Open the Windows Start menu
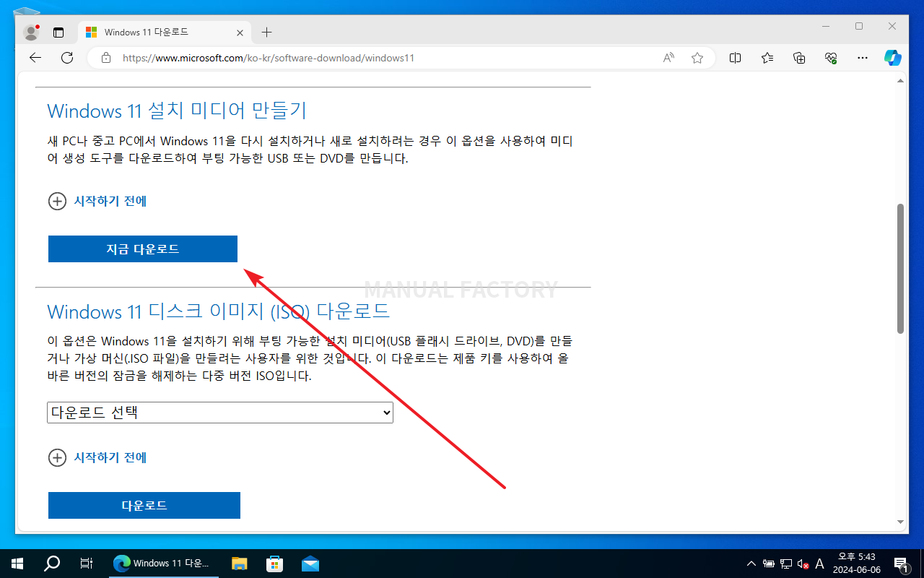Screen dimensions: 924x578 [17, 564]
